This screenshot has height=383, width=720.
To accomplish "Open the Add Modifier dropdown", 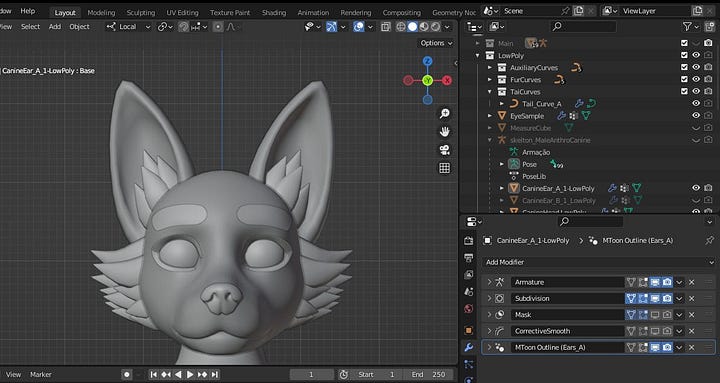I will [x=599, y=262].
